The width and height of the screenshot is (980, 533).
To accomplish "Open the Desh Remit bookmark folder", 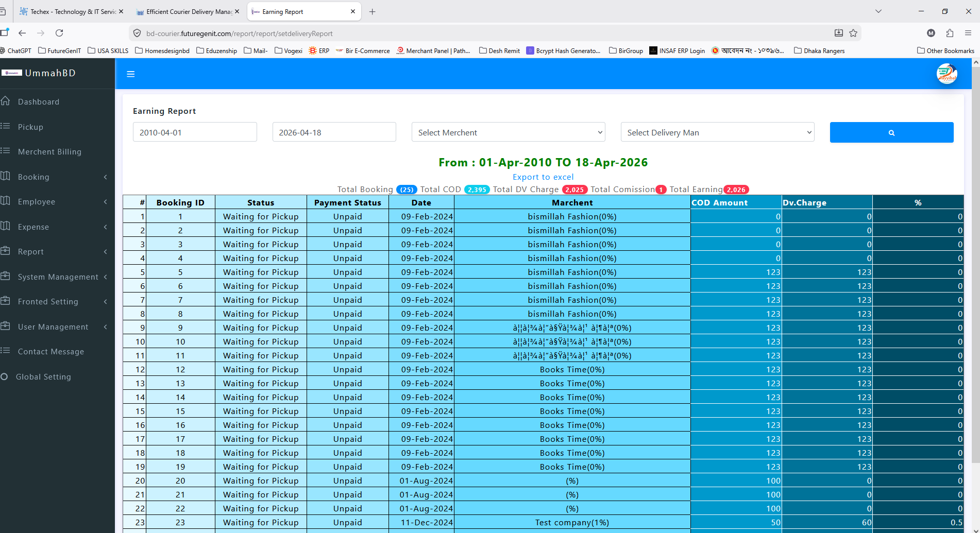I will [499, 50].
